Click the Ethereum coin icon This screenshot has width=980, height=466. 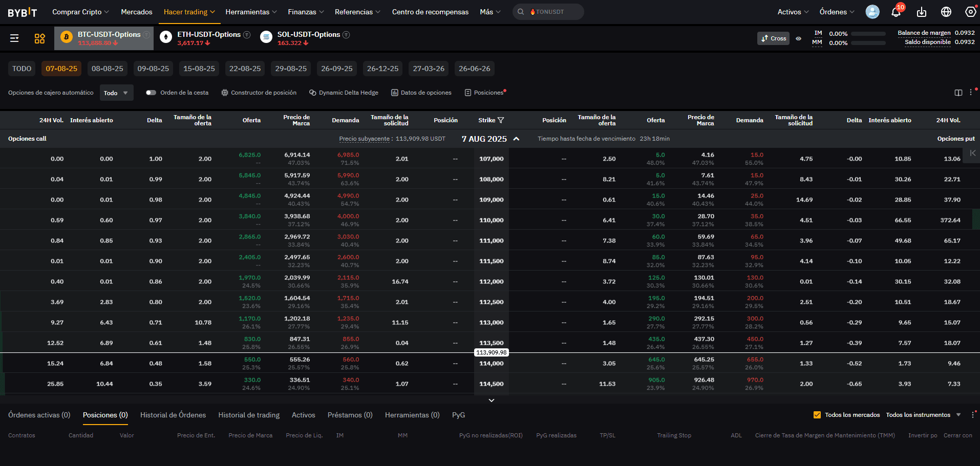[166, 37]
